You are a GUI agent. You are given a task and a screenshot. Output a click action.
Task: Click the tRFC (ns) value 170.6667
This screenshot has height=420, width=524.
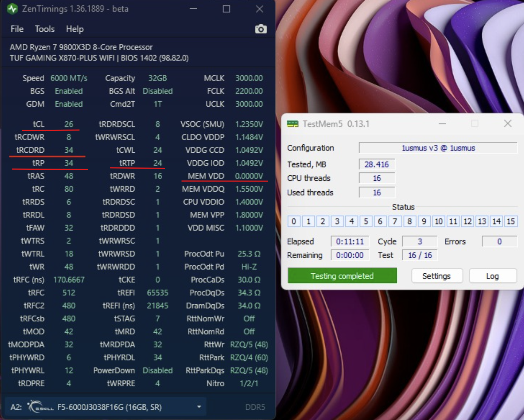[x=69, y=280]
